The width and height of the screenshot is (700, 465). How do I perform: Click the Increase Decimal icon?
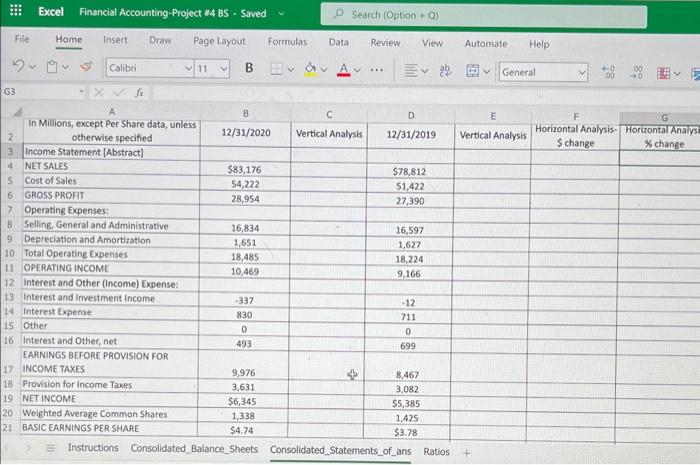click(608, 72)
